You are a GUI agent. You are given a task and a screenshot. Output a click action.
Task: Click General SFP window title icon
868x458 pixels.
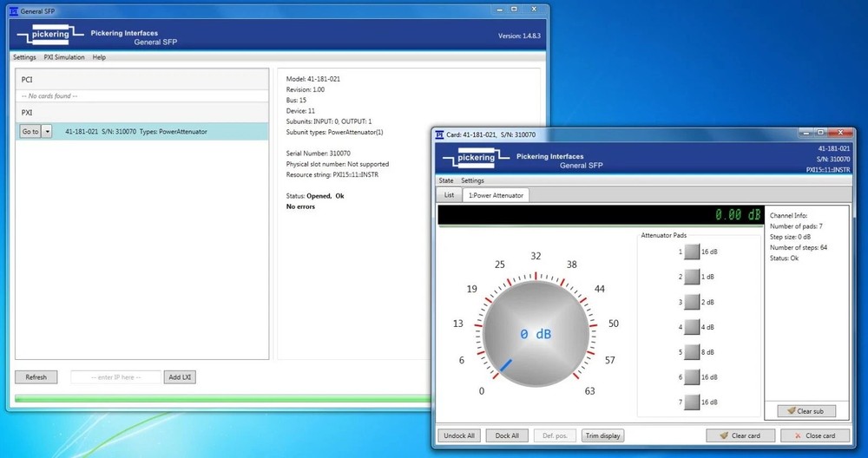click(14, 11)
